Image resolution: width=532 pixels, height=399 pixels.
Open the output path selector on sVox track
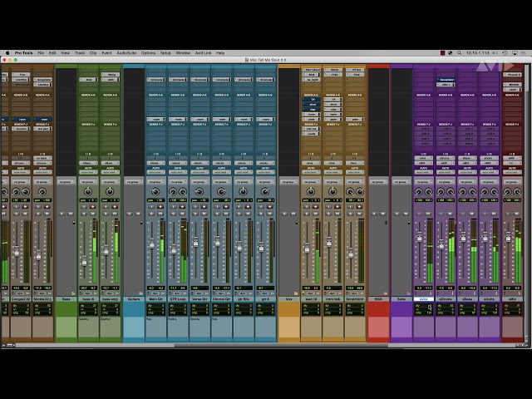pyautogui.click(x=423, y=163)
